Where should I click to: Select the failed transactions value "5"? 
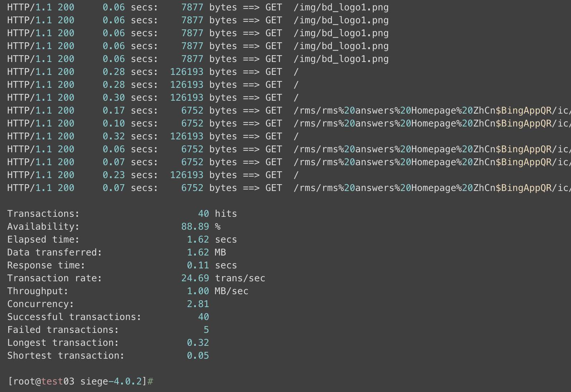[x=206, y=330]
